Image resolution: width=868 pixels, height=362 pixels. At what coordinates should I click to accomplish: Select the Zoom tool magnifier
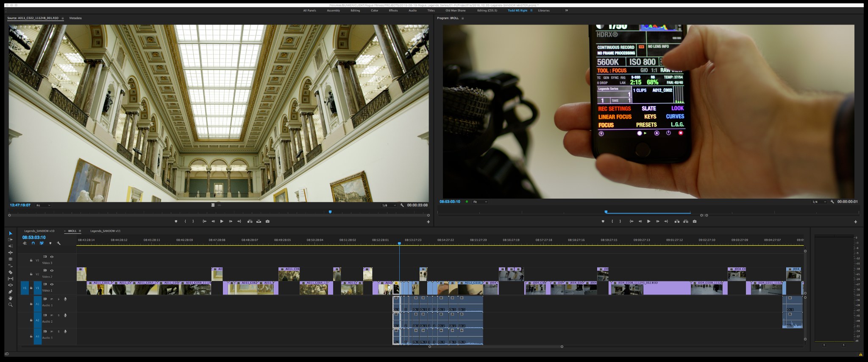[x=11, y=305]
